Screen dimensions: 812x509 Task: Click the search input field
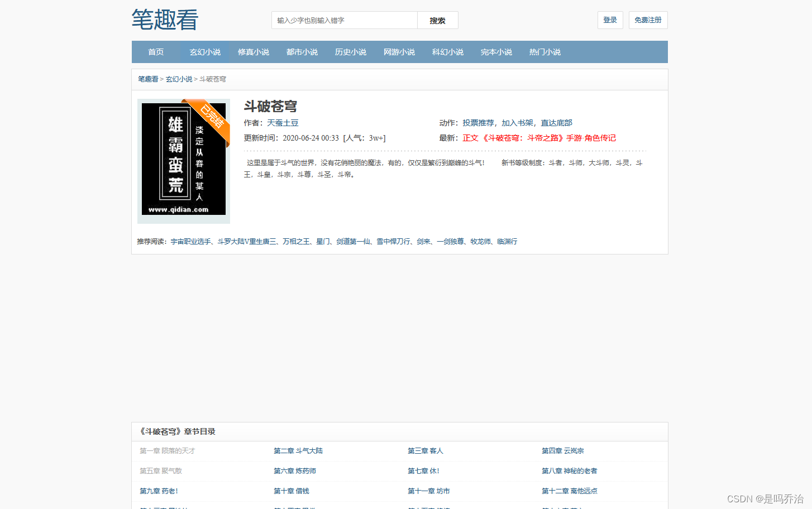[343, 20]
